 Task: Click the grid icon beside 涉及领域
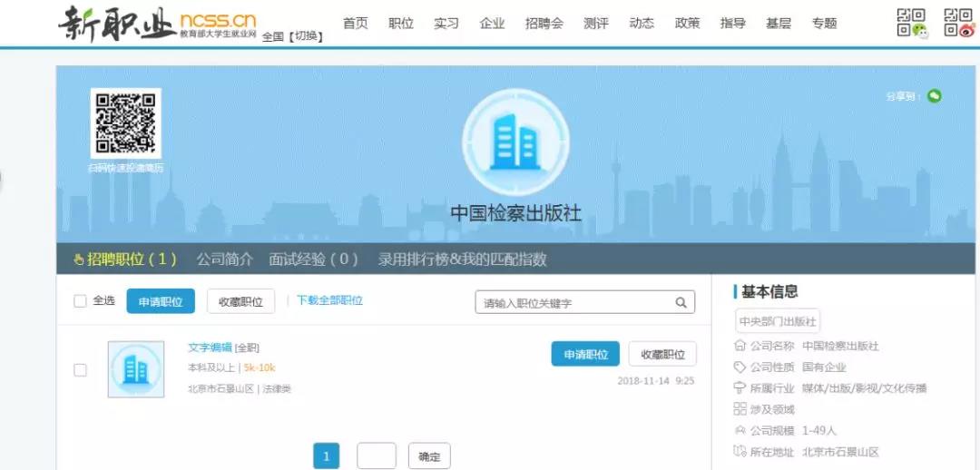[x=740, y=409]
